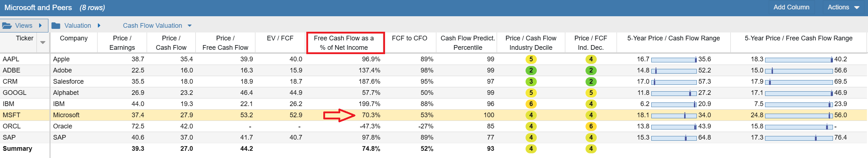Open the Ticker column dropdown arrow

click(x=43, y=43)
